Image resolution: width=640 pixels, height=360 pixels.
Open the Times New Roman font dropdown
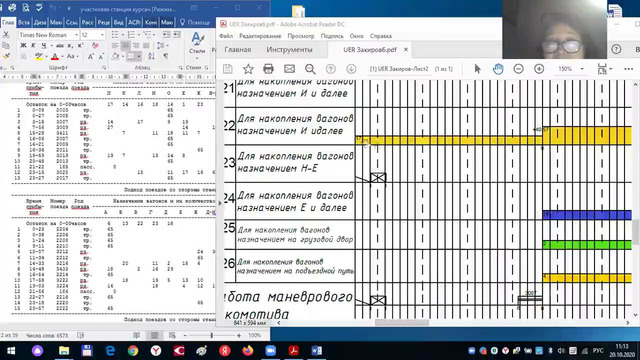pyautogui.click(x=76, y=35)
